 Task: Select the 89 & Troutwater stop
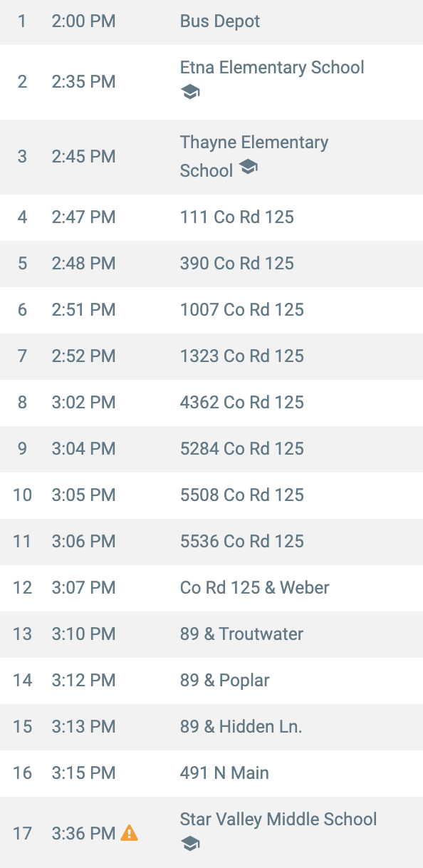click(211, 634)
